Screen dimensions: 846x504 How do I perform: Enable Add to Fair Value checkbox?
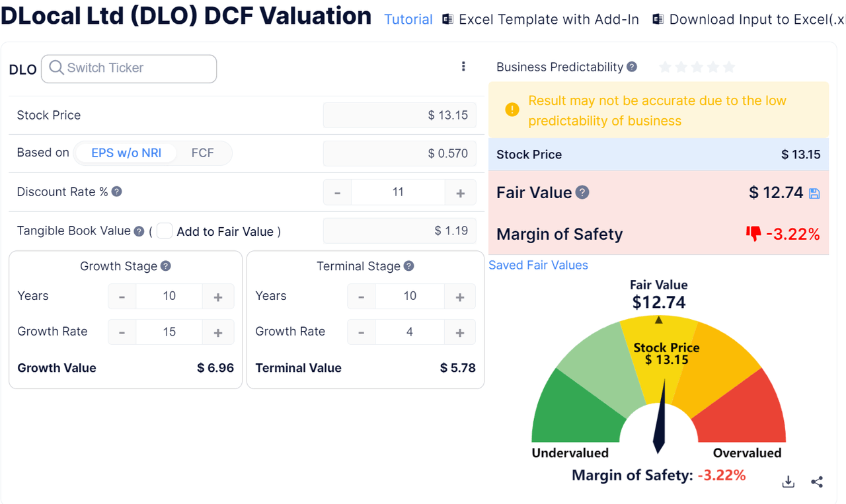[164, 231]
